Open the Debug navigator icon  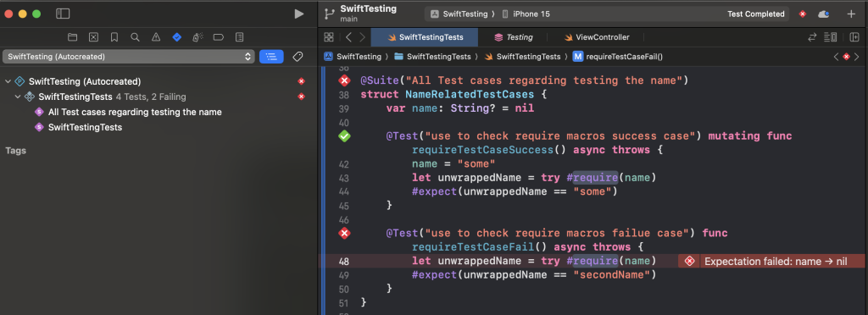(x=198, y=37)
